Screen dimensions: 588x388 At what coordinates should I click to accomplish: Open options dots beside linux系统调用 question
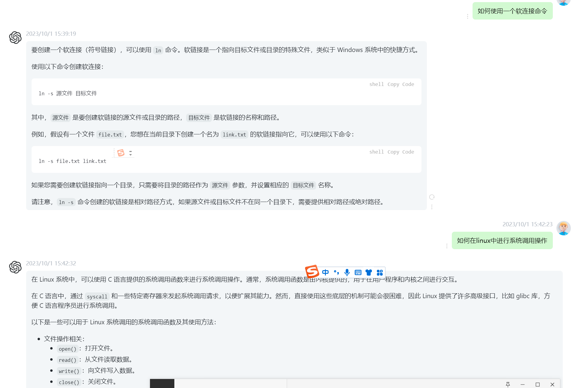(447, 246)
